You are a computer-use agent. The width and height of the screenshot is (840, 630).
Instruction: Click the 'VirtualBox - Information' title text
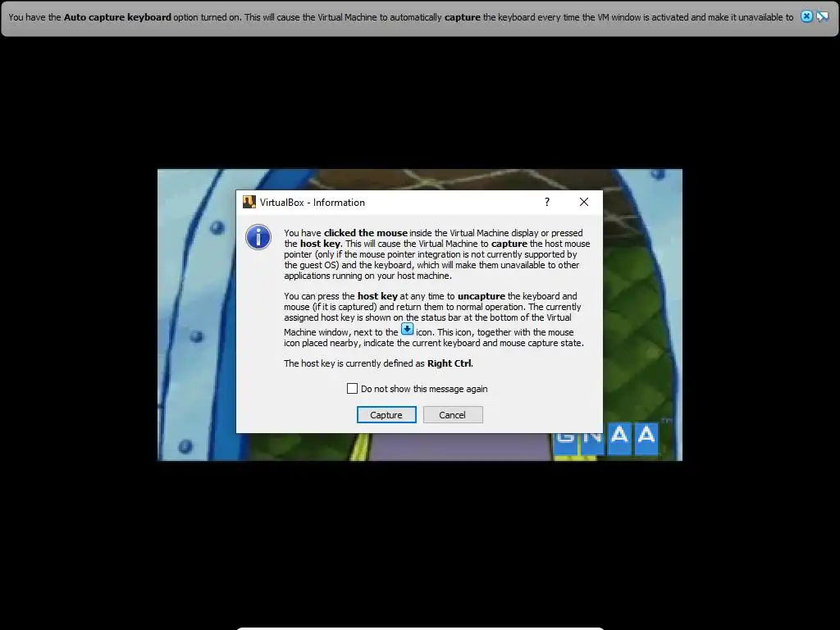coord(313,203)
